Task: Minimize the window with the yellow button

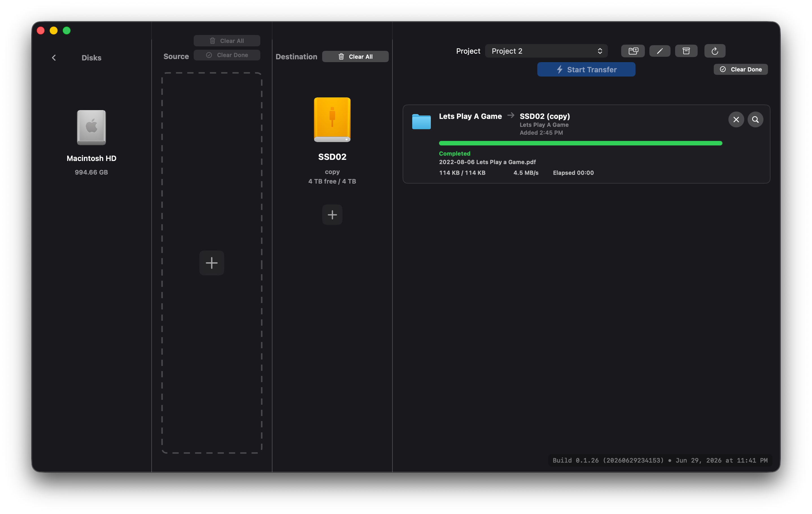Action: tap(54, 31)
